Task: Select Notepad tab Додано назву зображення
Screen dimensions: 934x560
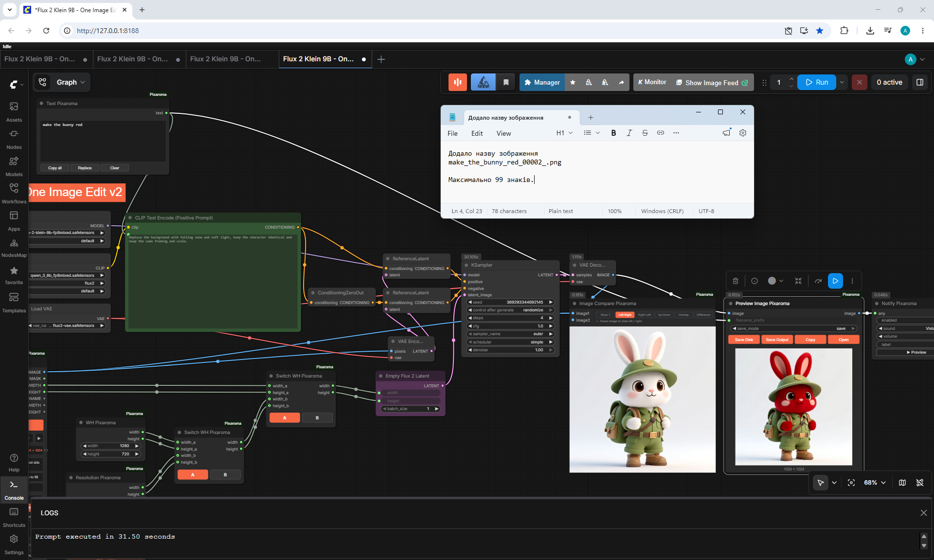Action: (521, 118)
